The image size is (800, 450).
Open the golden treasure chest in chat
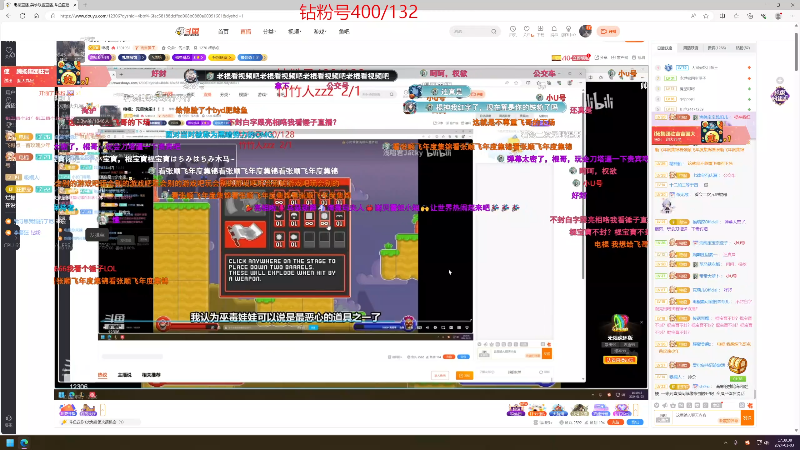[x=737, y=365]
